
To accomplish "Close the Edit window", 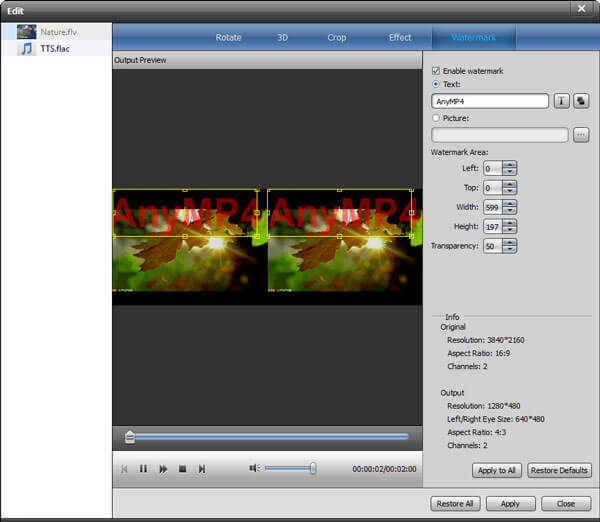I will (582, 8).
